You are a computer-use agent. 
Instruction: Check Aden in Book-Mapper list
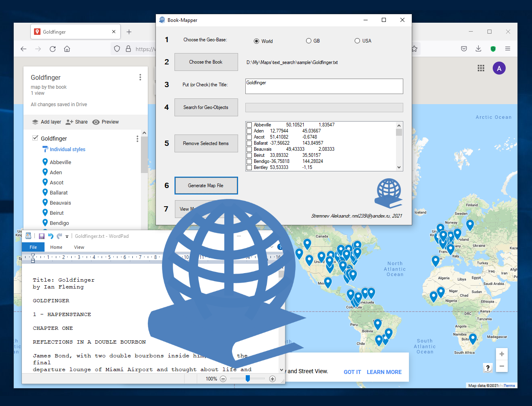[249, 131]
